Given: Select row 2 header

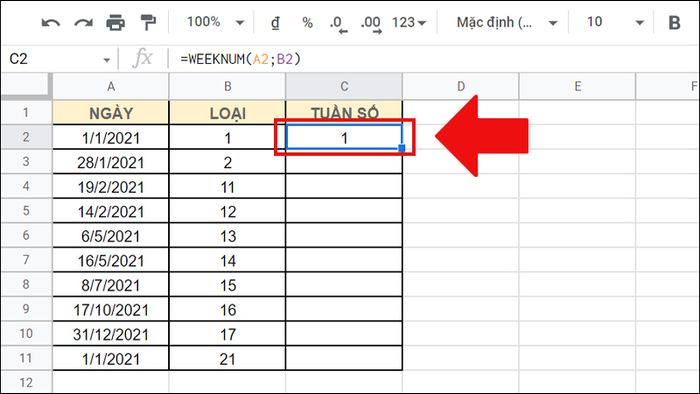Looking at the screenshot, I should coord(26,137).
